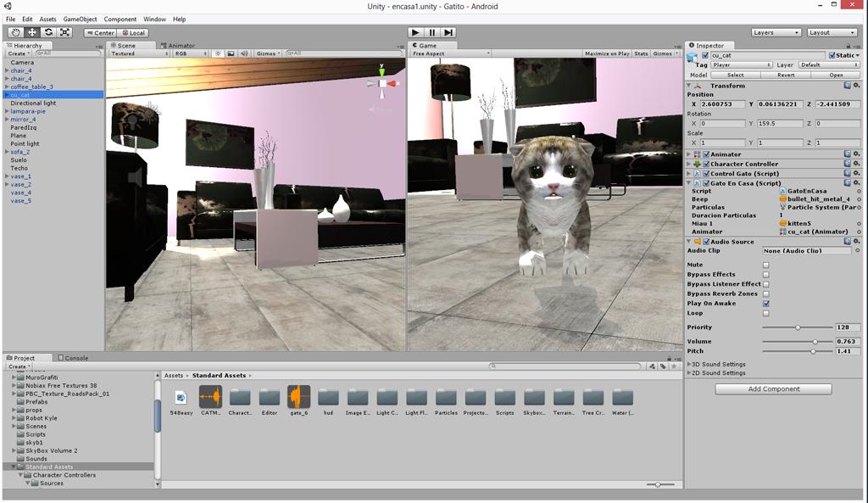Open the GameObject menu

point(80,19)
